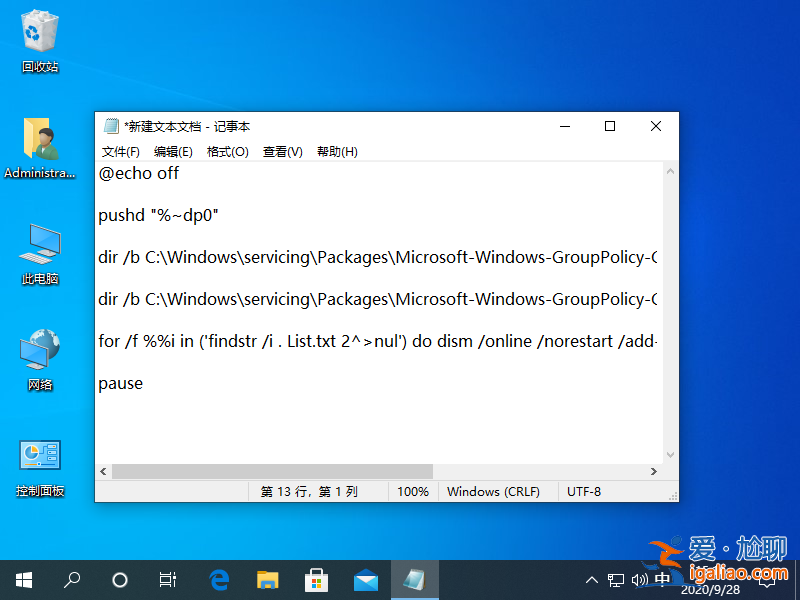
Task: Open Microsoft Store from the taskbar
Action: tap(316, 579)
